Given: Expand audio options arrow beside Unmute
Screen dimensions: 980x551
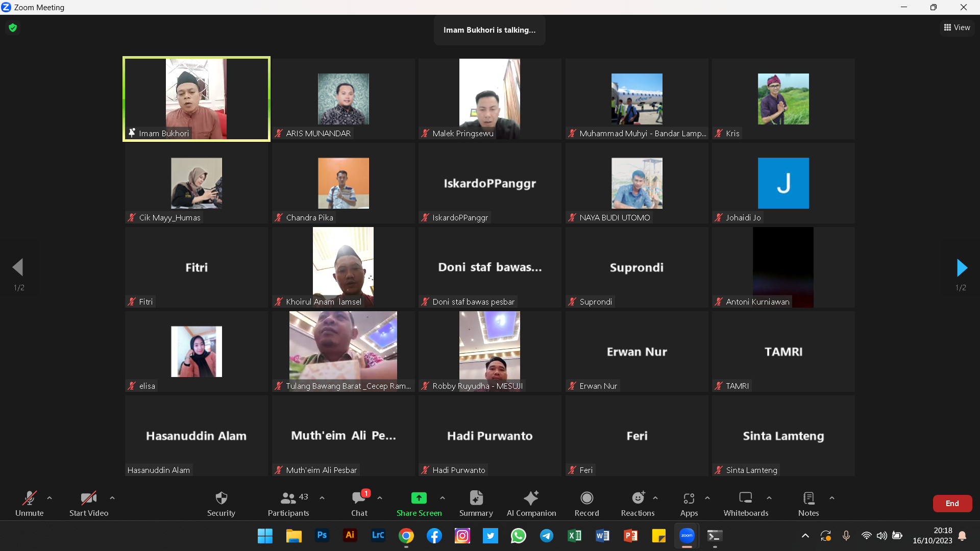Looking at the screenshot, I should pos(50,498).
